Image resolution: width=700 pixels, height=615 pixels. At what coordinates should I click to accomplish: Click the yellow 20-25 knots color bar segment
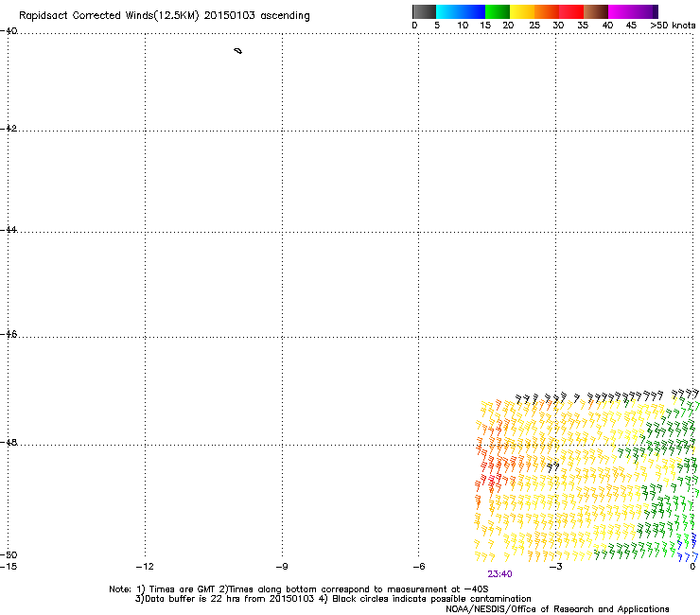522,11
